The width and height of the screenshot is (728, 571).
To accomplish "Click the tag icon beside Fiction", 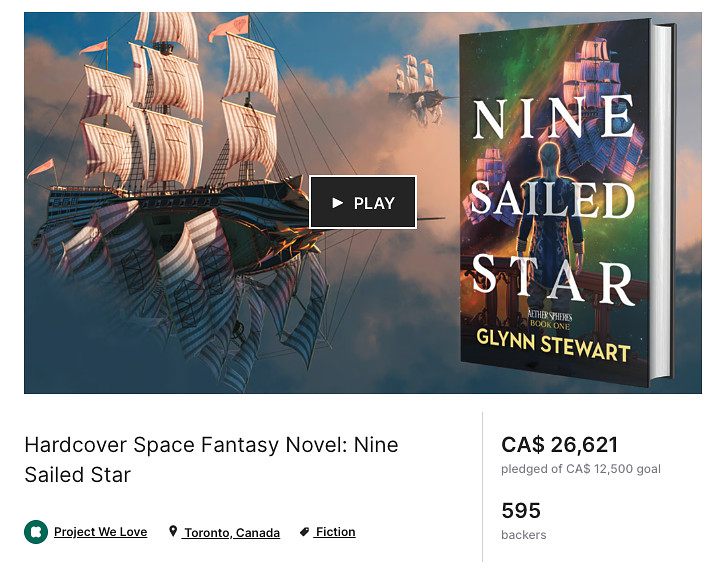I will pos(305,532).
